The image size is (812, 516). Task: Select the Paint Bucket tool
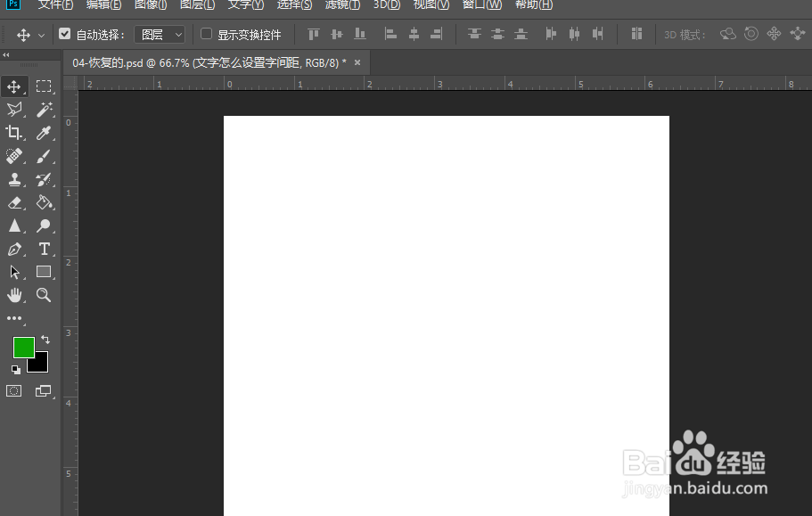pos(44,202)
